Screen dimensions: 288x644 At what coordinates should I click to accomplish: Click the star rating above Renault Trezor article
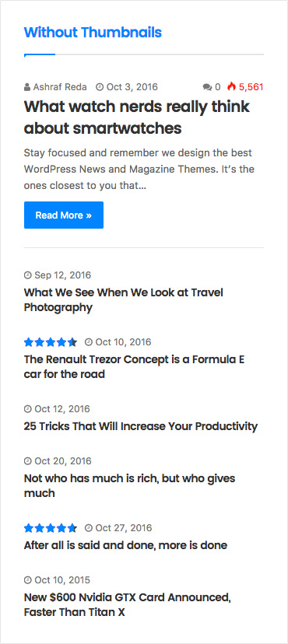pos(51,342)
